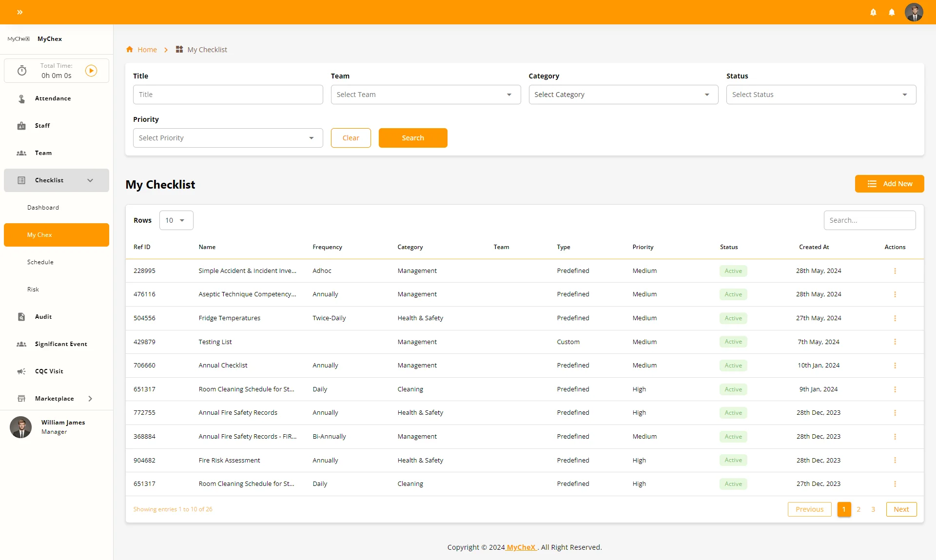Open actions menu for Fridge Temperatures row
The height and width of the screenshot is (560, 936).
click(895, 318)
